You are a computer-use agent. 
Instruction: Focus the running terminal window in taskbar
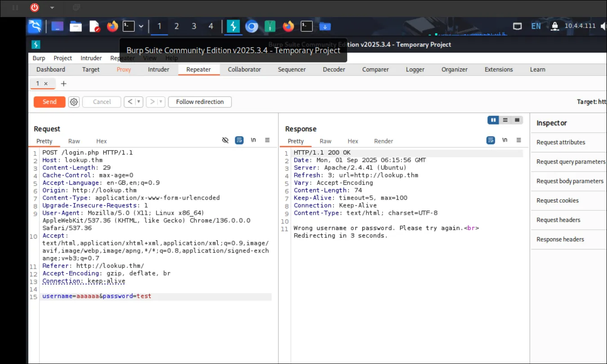[x=307, y=27]
